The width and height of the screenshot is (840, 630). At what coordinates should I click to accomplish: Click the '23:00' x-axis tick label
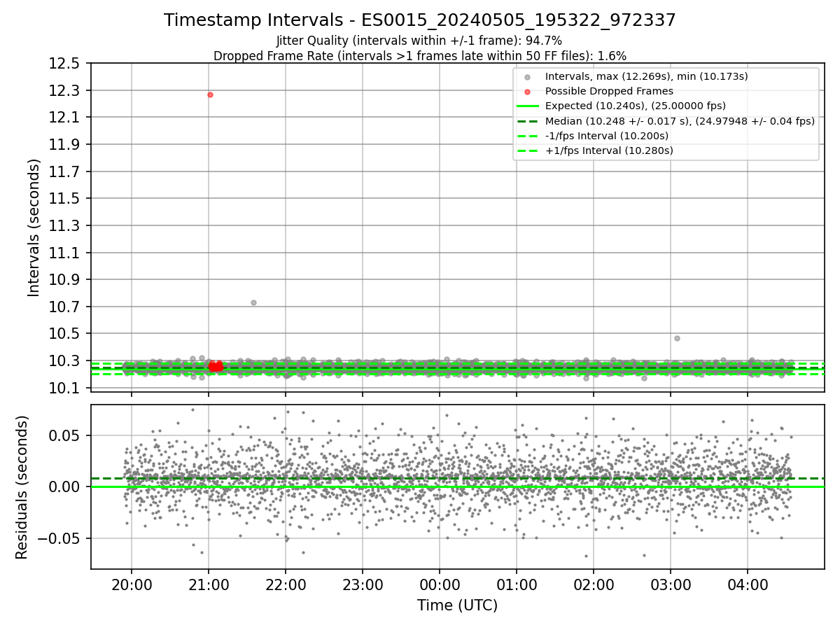pos(363,584)
